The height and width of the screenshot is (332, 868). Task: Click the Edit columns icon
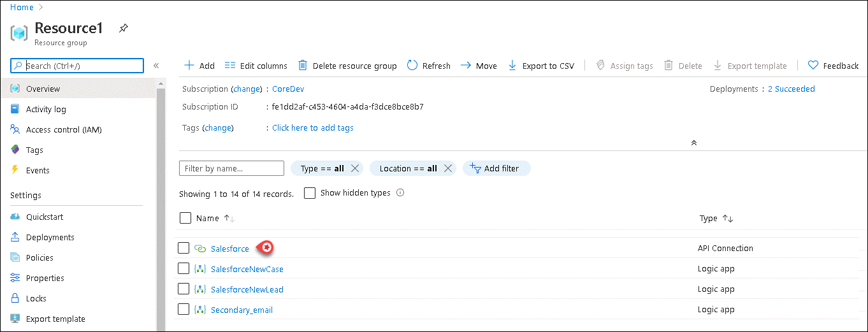click(x=230, y=66)
